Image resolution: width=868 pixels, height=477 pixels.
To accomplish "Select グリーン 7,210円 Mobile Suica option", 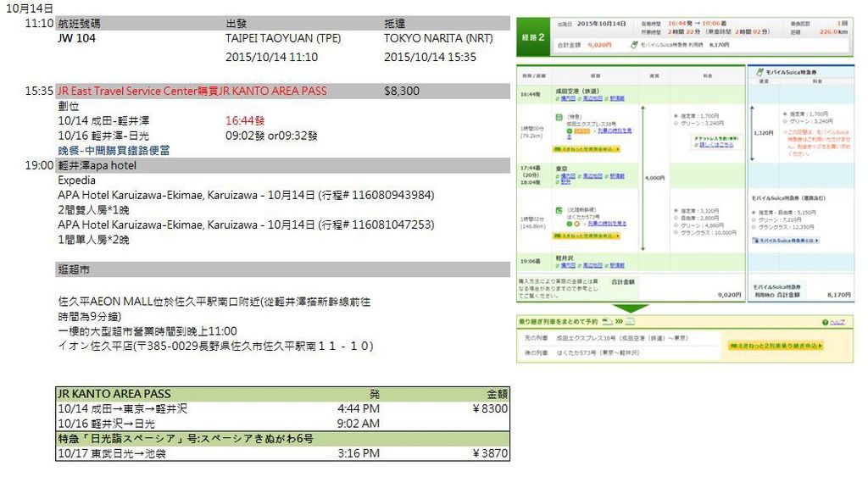I will click(754, 219).
